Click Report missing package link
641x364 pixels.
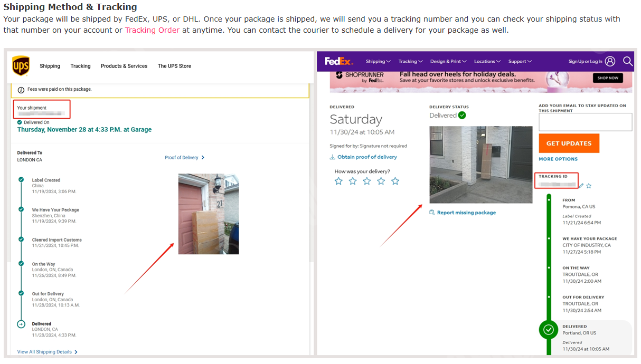click(466, 213)
